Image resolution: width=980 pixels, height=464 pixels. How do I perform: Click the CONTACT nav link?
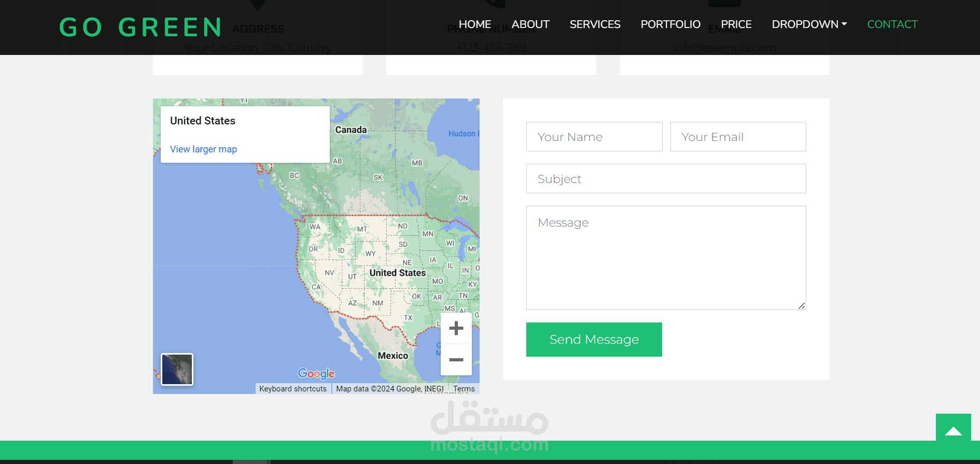[892, 24]
